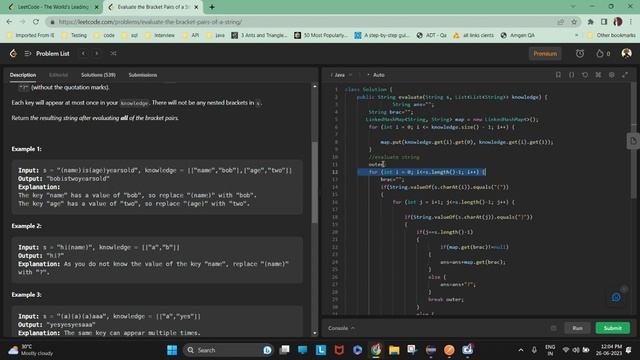Click the weather widget on taskbar
The image size is (640, 360).
click(31, 350)
